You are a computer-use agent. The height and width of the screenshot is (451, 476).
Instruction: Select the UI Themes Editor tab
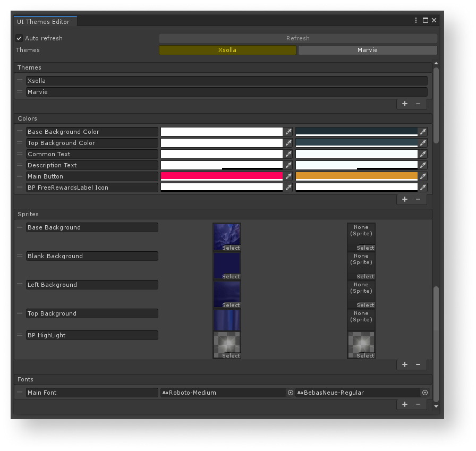[x=44, y=21]
